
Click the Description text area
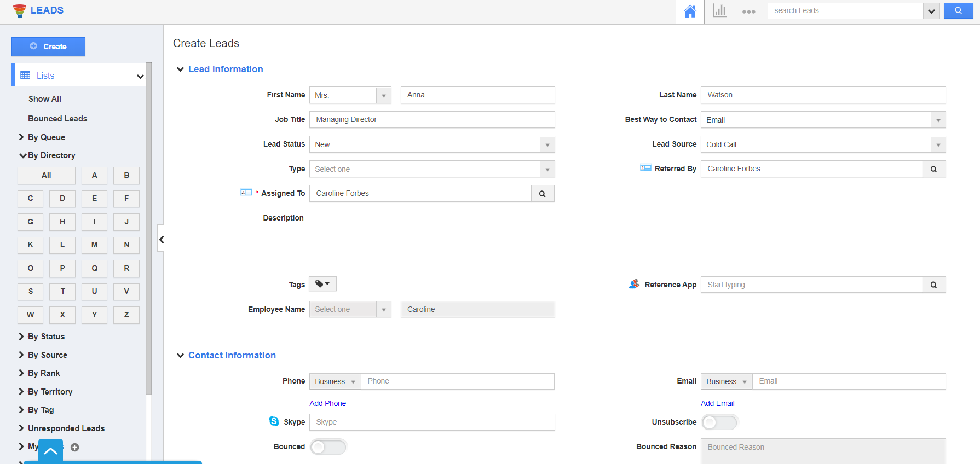(627, 241)
